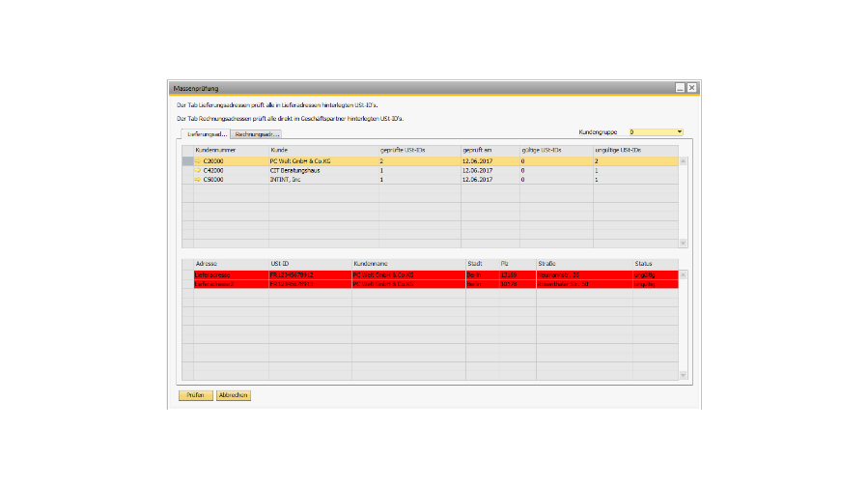
Task: Click the gültige USt-IDs column header
Action: [x=556, y=150]
